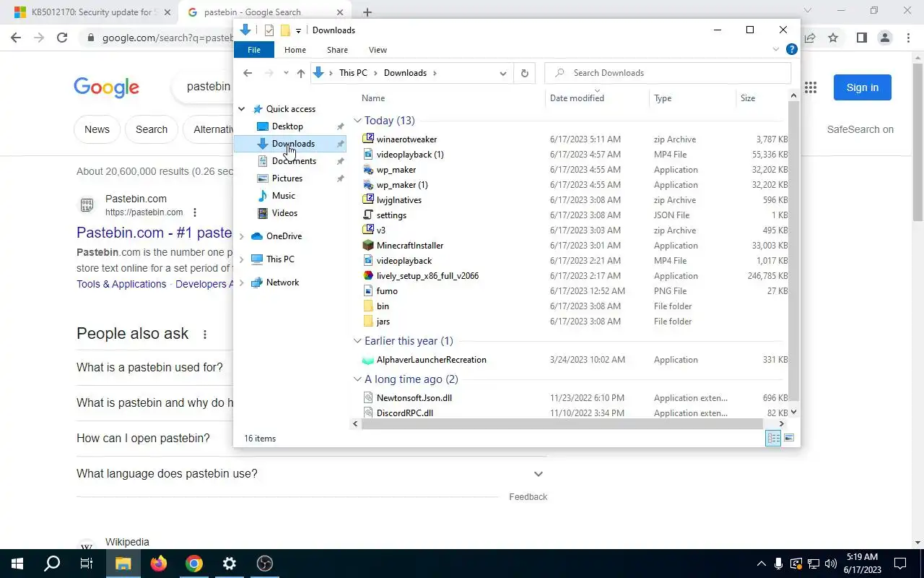This screenshot has width=924, height=578.
Task: Open Pictures in Quick access
Action: [x=287, y=178]
